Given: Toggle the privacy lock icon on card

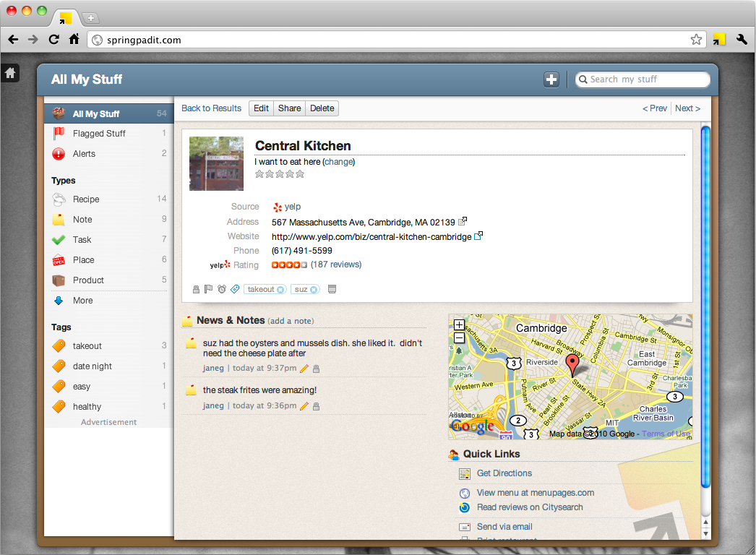Looking at the screenshot, I should pos(196,289).
